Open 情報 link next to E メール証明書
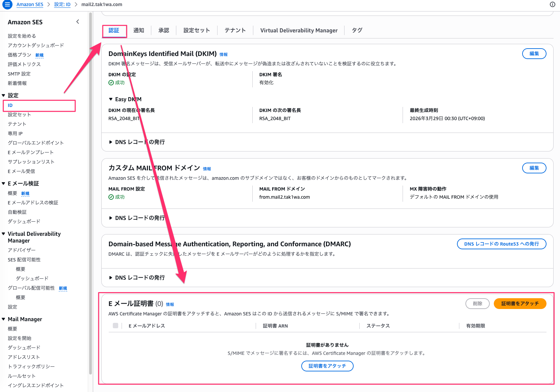This screenshot has height=392, width=560. [x=170, y=304]
